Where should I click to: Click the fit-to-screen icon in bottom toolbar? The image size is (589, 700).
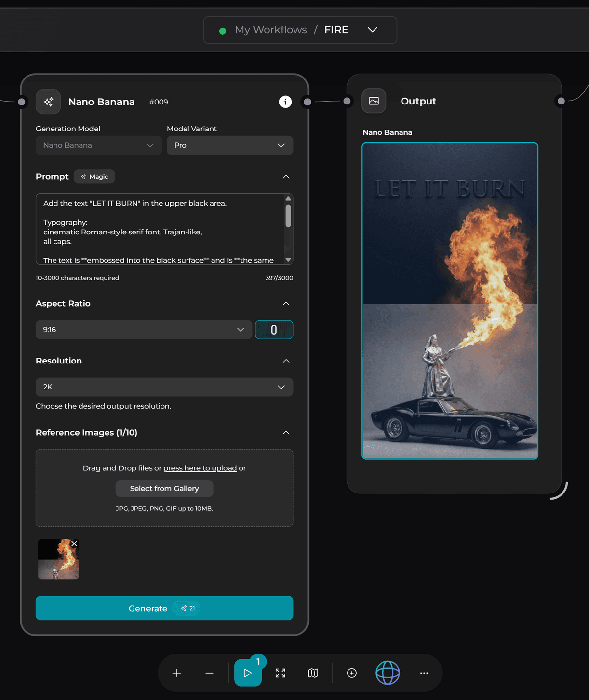coord(280,673)
